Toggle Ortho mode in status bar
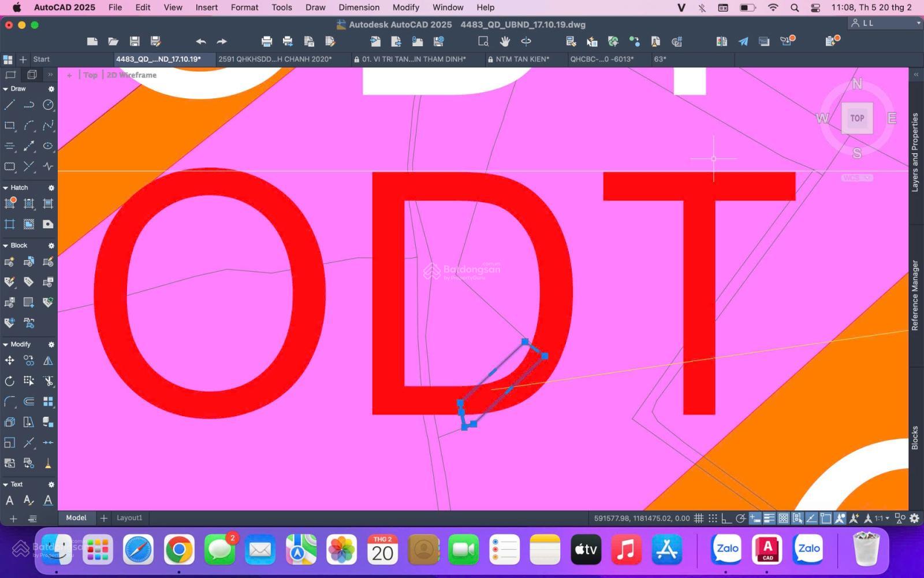 726,518
